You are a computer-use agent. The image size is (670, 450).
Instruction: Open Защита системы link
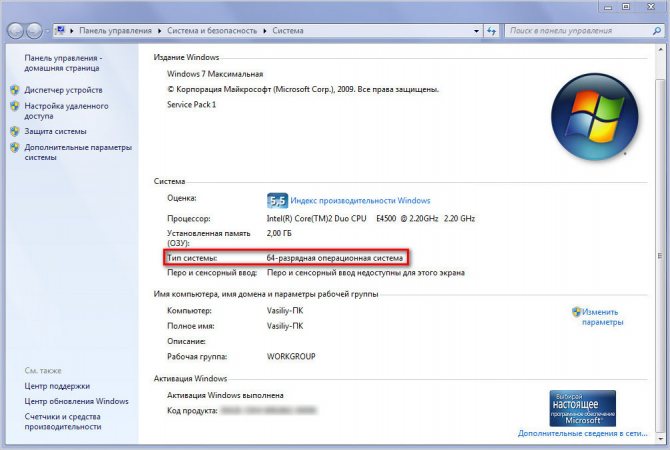click(x=55, y=131)
